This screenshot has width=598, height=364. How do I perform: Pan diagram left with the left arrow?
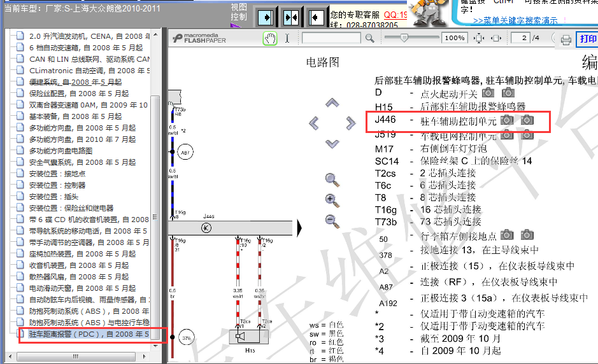coord(314,123)
